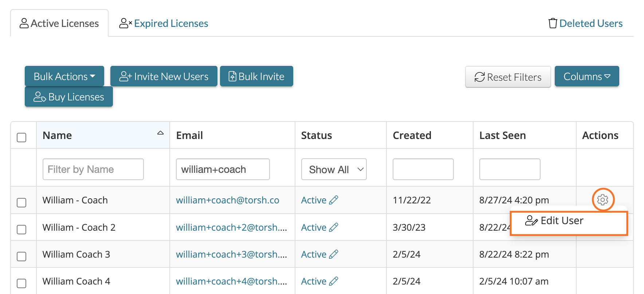The width and height of the screenshot is (644, 294).
Task: Click Bulk Invite button
Action: pos(256,76)
